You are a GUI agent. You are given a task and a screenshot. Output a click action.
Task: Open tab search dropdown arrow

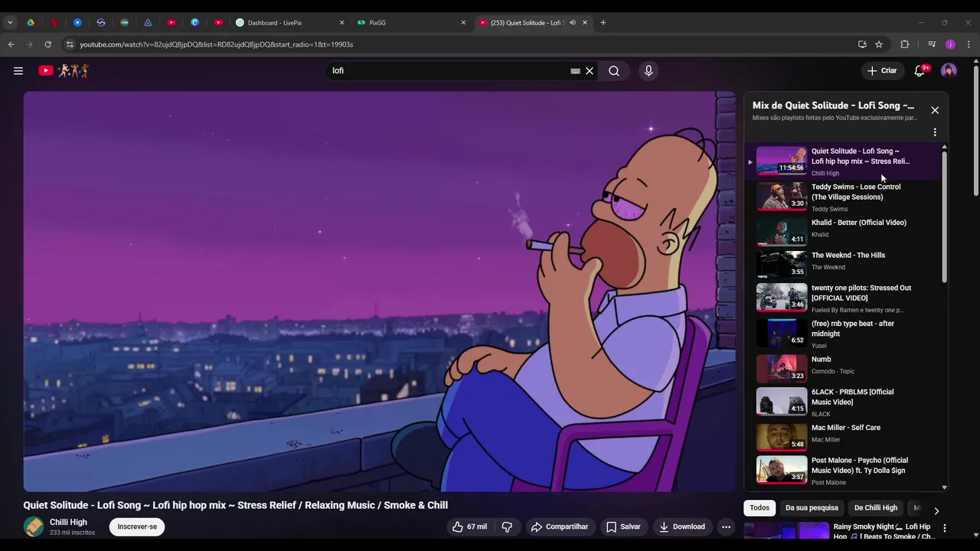pyautogui.click(x=10, y=22)
